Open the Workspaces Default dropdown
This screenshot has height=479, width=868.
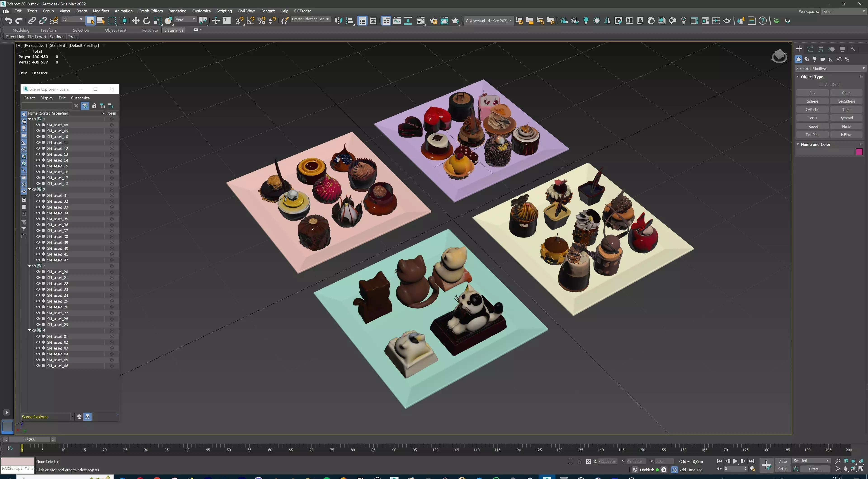843,12
